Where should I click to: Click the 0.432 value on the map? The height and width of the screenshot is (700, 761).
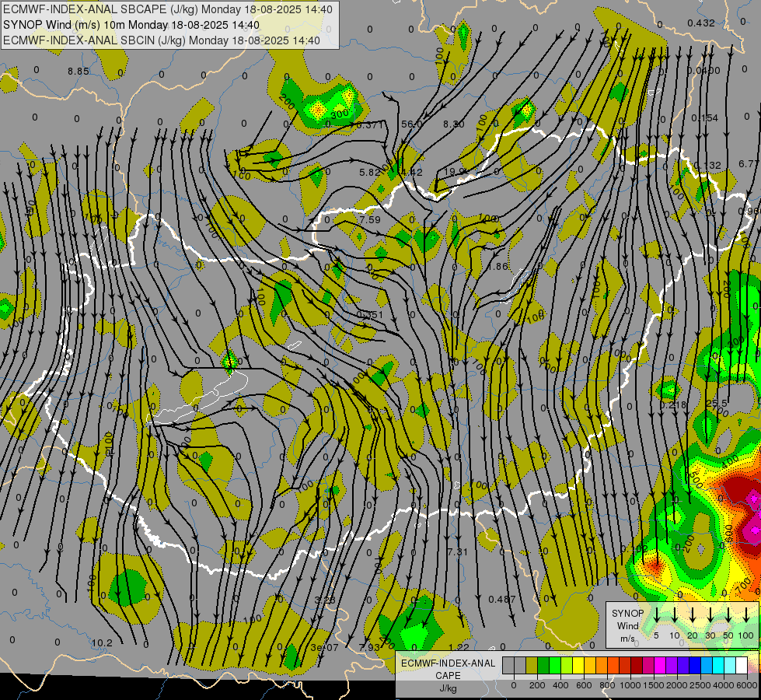701,23
